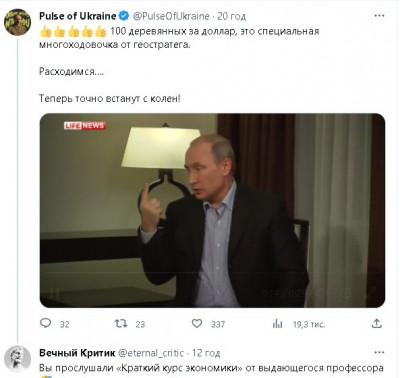View tweet analytics bar chart icon
The height and width of the screenshot is (378, 400).
coord(277,323)
